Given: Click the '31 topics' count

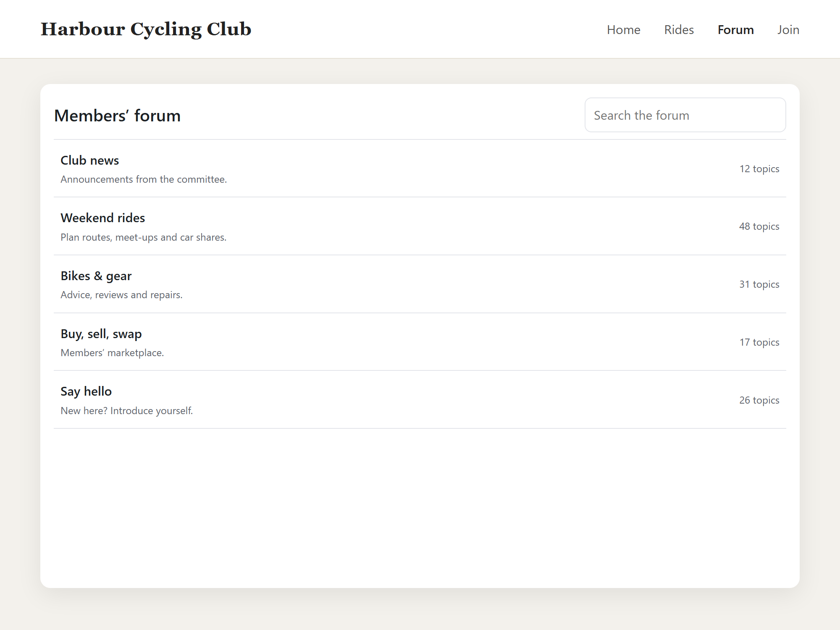Looking at the screenshot, I should 759,284.
